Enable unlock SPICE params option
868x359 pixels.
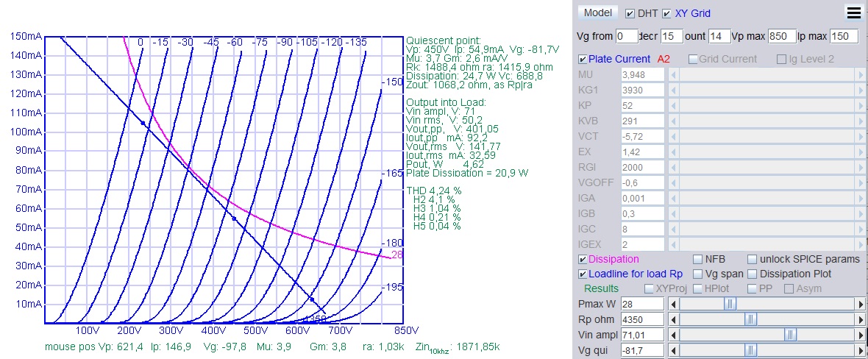(x=752, y=259)
